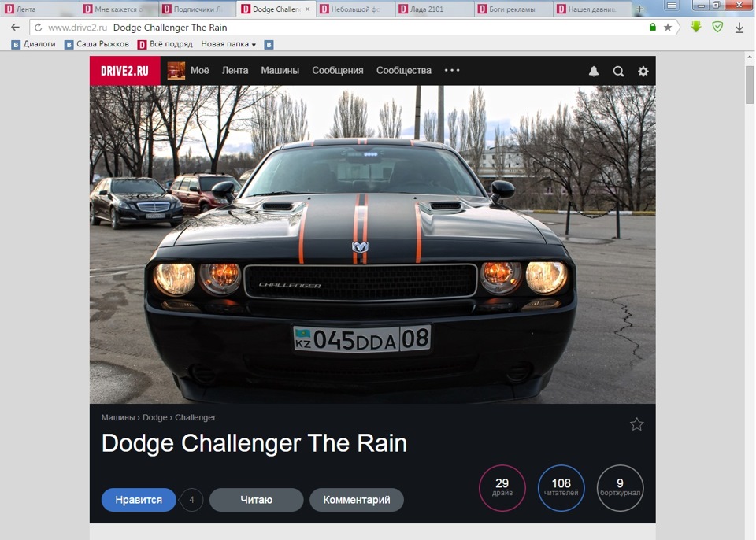Click the Читаю follow button
The image size is (756, 540).
(256, 500)
